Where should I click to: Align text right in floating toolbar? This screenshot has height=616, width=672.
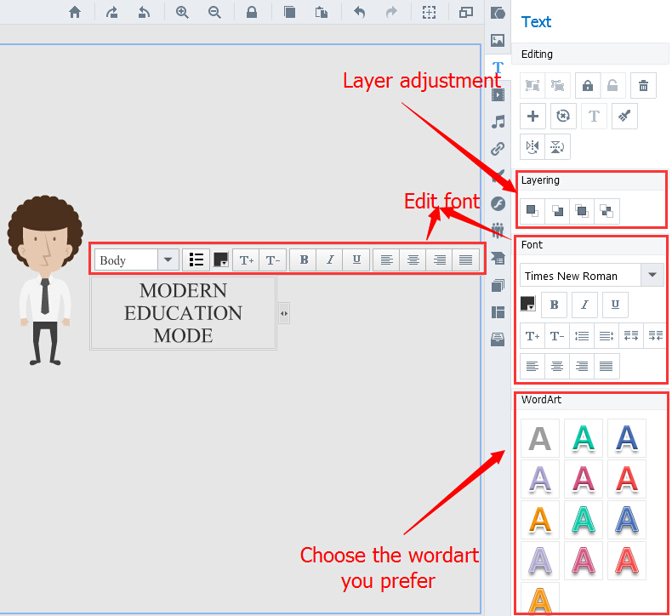click(439, 260)
